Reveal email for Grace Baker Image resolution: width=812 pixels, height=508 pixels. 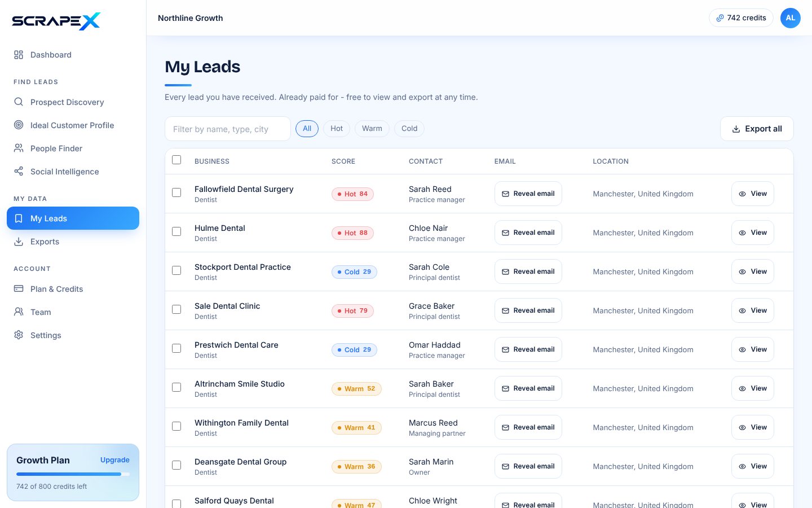pos(528,310)
